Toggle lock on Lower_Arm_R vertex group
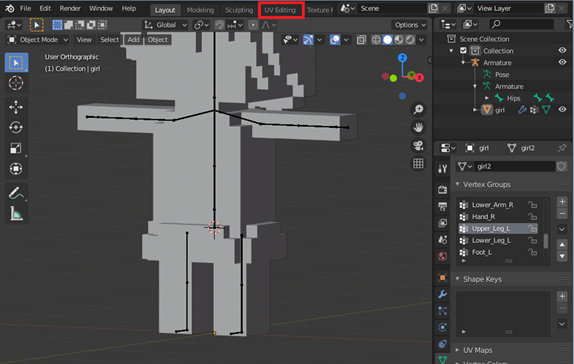The height and width of the screenshot is (364, 574). (532, 205)
